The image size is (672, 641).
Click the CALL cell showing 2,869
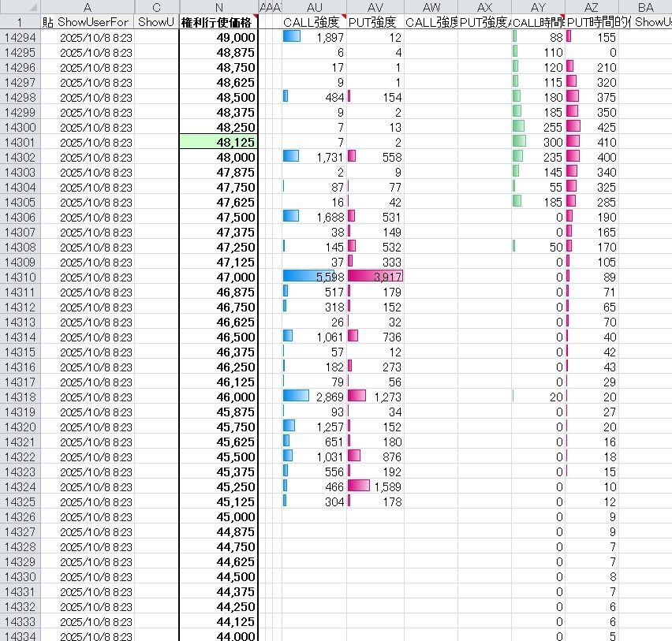[x=314, y=397]
